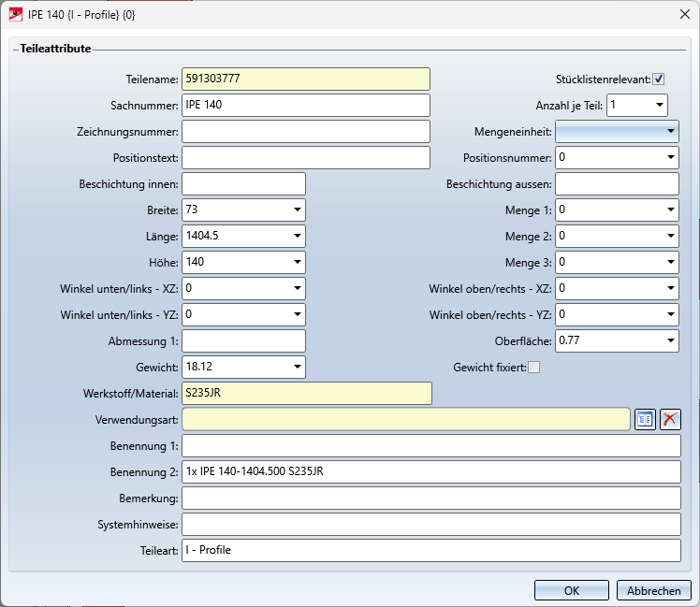Enable the Gewicht fixiert checkbox
The height and width of the screenshot is (607, 700).
click(533, 368)
